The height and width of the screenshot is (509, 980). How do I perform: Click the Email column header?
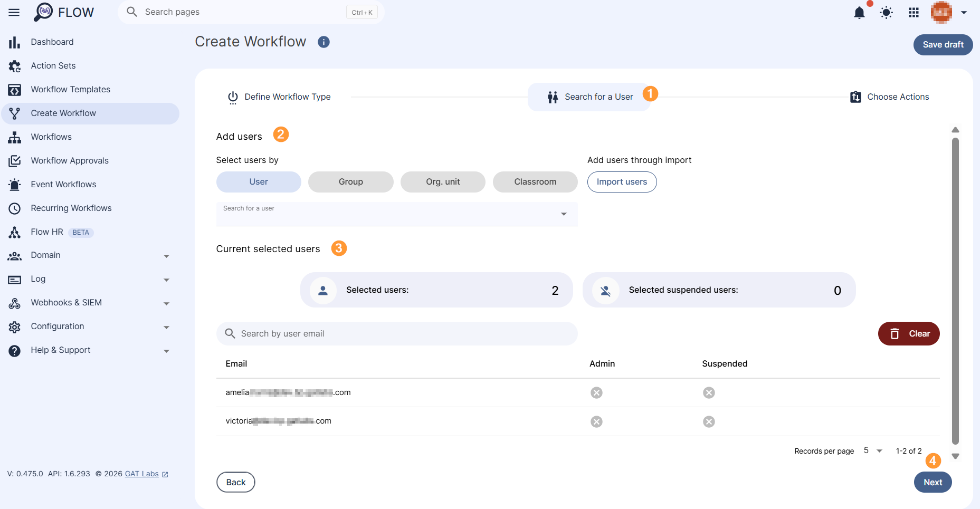236,364
